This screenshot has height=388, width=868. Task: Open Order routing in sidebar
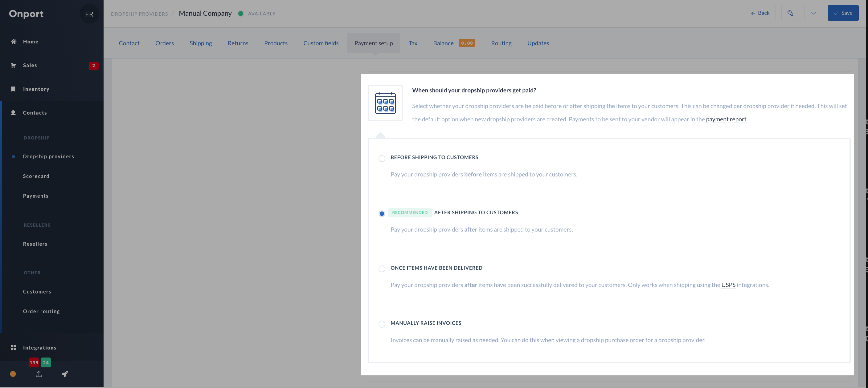click(41, 311)
